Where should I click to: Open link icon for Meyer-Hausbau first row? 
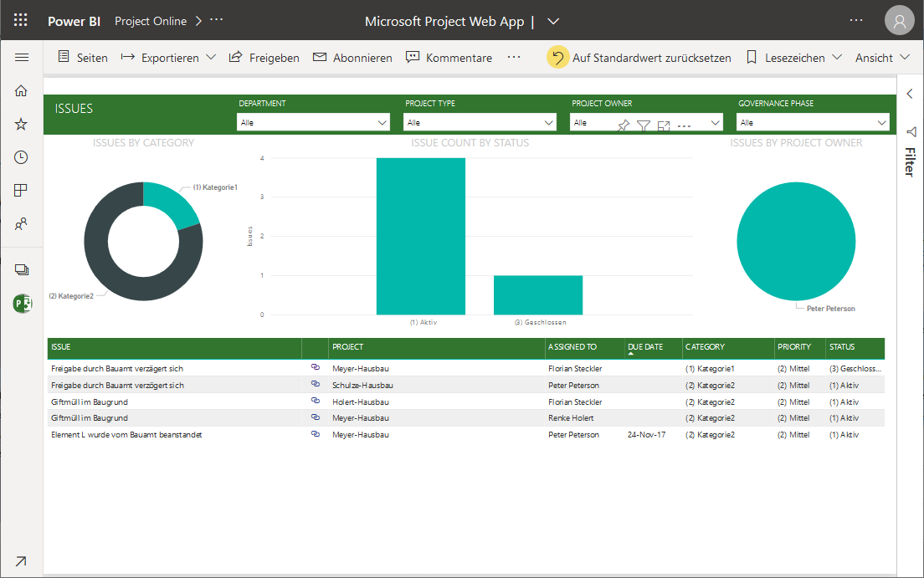(316, 367)
